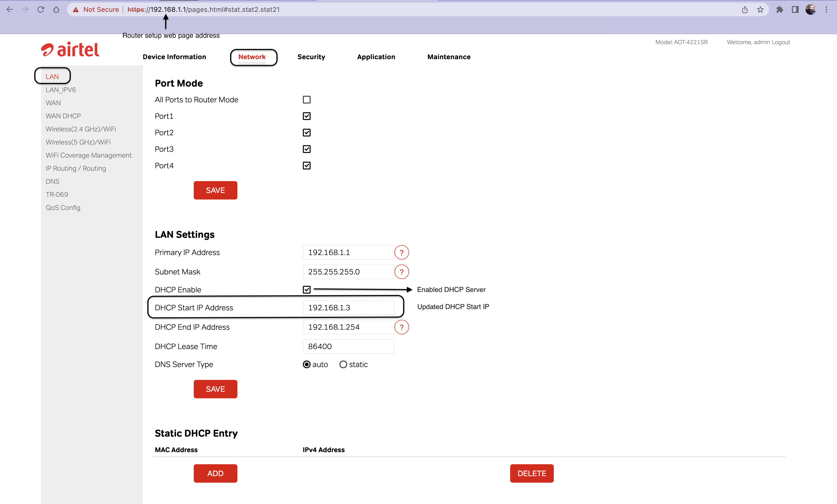Screen dimensions: 837x504
Task: Save the LAN Settings
Action: pyautogui.click(x=215, y=389)
